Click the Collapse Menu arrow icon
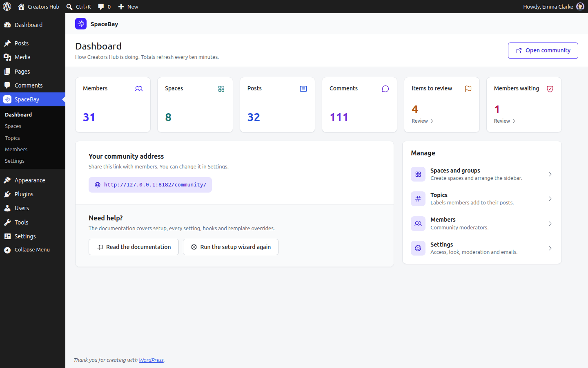 click(x=7, y=250)
